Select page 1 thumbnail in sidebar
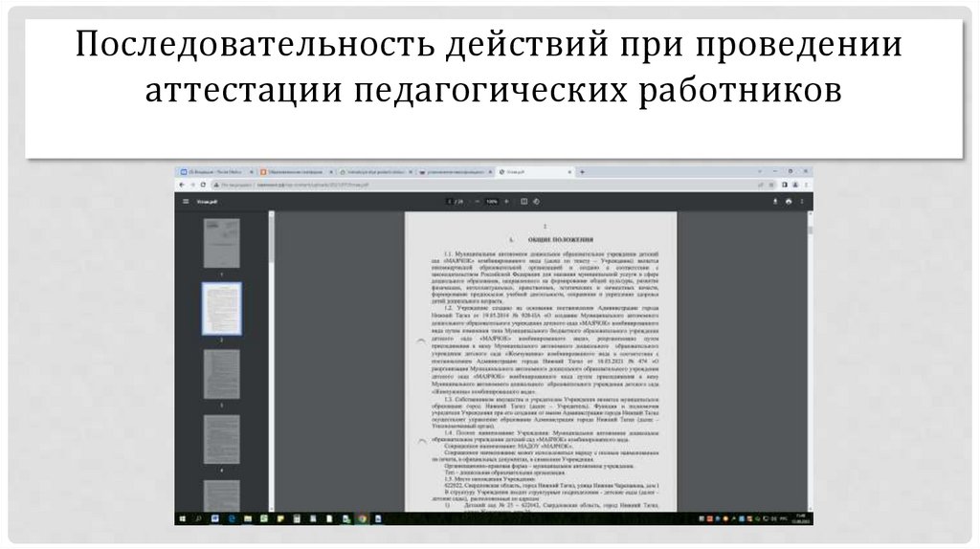The image size is (980, 549). coord(221,244)
